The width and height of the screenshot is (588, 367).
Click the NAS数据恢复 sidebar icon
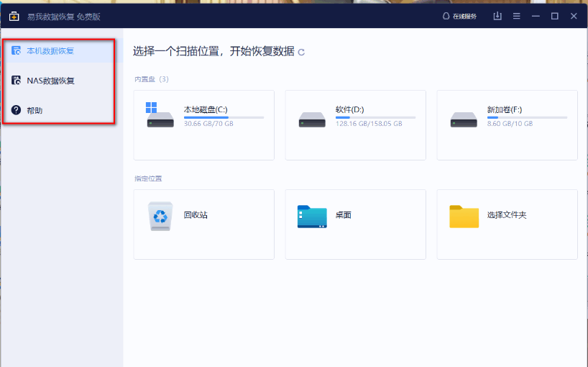[x=16, y=80]
